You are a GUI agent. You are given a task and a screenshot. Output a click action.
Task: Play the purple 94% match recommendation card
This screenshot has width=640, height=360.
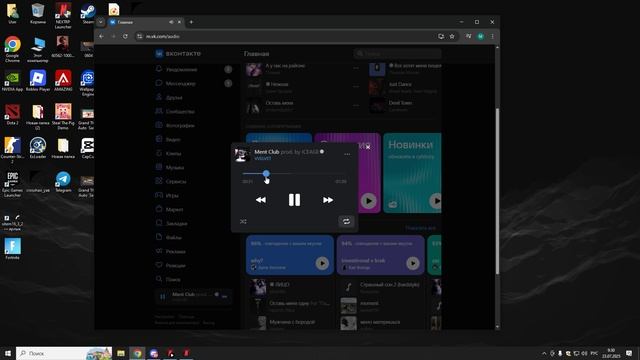click(x=413, y=263)
